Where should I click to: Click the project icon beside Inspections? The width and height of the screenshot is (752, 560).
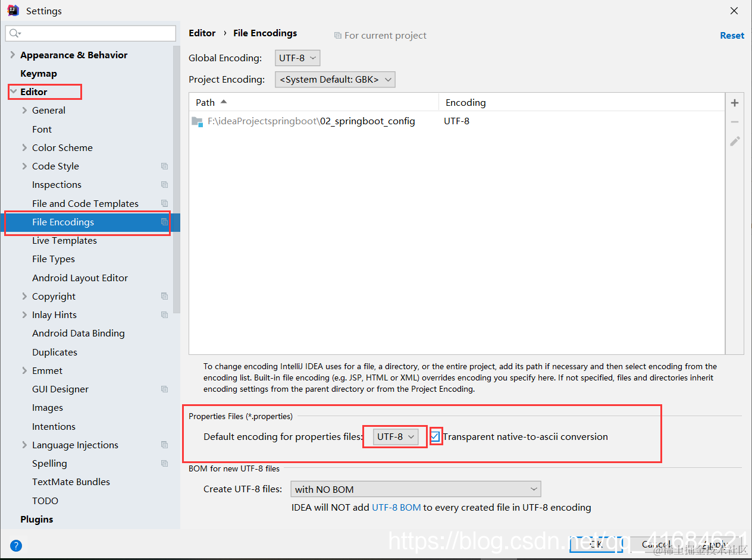165,185
